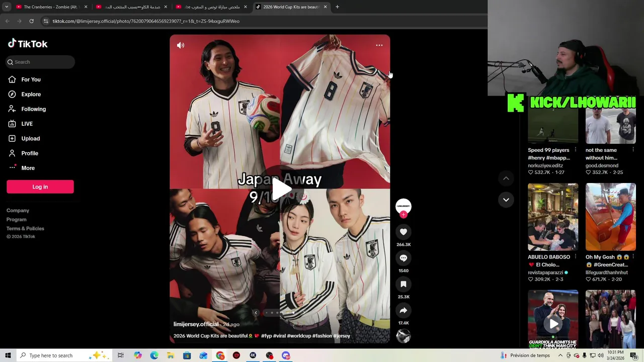This screenshot has height=362, width=644.
Task: Share the post with the arrow icon
Action: (404, 310)
